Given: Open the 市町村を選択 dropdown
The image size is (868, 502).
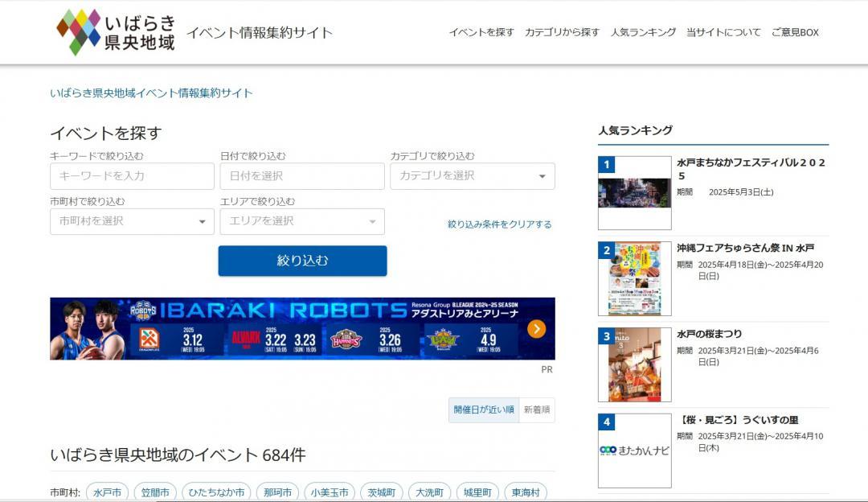Looking at the screenshot, I should pos(132,221).
